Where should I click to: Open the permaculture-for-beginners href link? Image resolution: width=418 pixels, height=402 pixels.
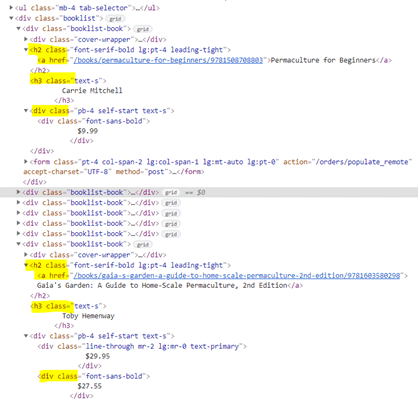pos(168,60)
